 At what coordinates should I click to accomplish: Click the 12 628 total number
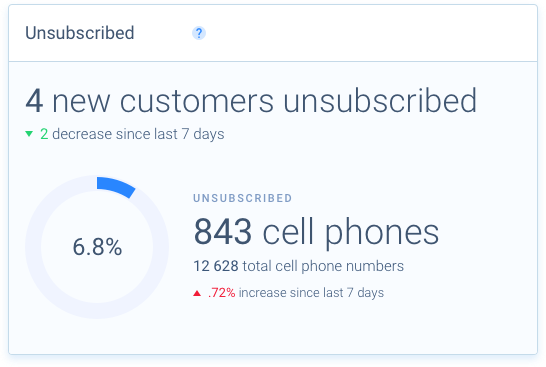pyautogui.click(x=216, y=266)
